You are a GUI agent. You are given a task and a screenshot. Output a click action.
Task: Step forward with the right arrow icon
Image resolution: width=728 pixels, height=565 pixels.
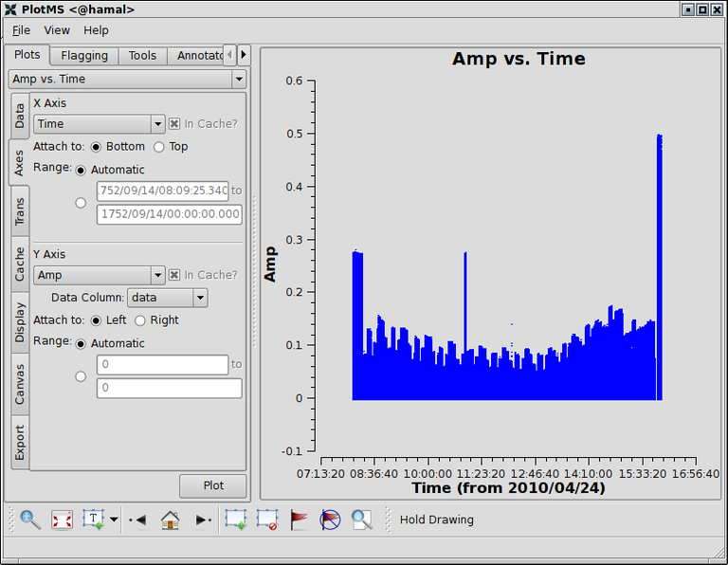pyautogui.click(x=203, y=519)
